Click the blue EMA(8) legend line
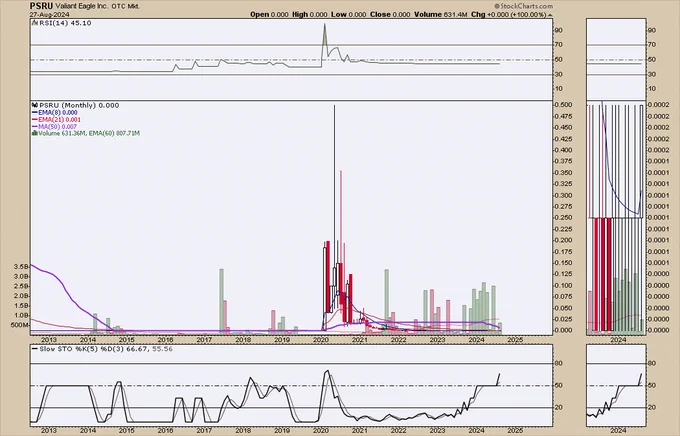This screenshot has width=680, height=436. pos(35,112)
